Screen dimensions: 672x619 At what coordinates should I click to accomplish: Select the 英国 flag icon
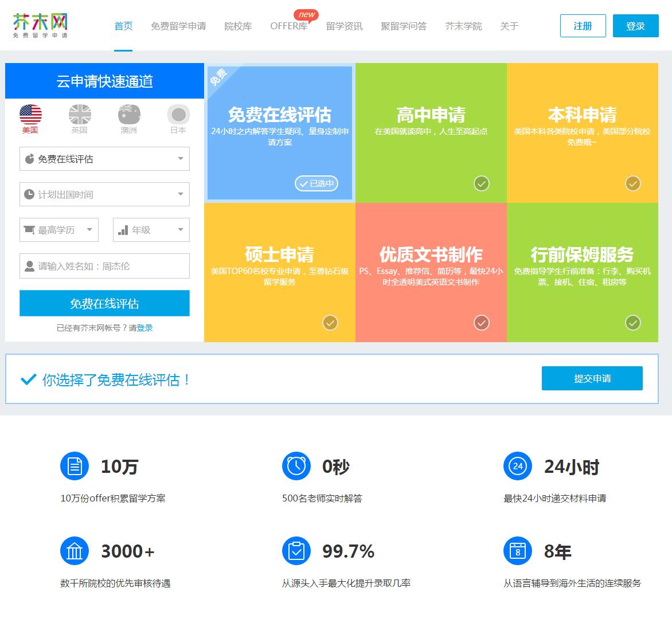tap(80, 115)
